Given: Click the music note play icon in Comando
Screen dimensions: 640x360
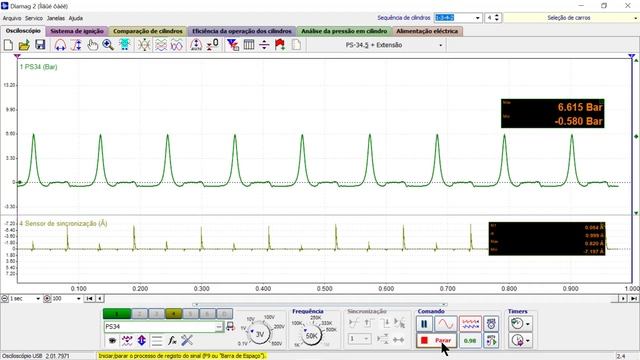Looking at the screenshot, I should click(491, 340).
